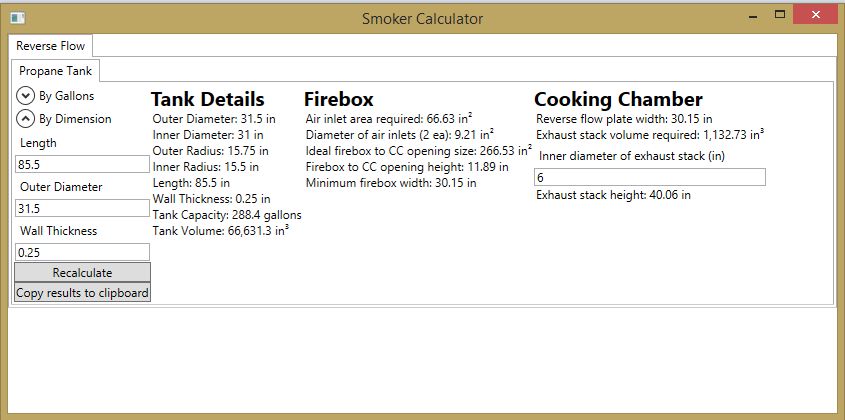
Task: Switch to the Reverse Flow tab
Action: tap(51, 46)
